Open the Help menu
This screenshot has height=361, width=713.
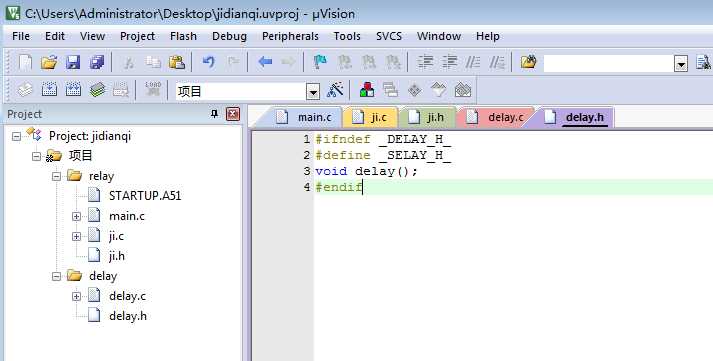tap(488, 36)
